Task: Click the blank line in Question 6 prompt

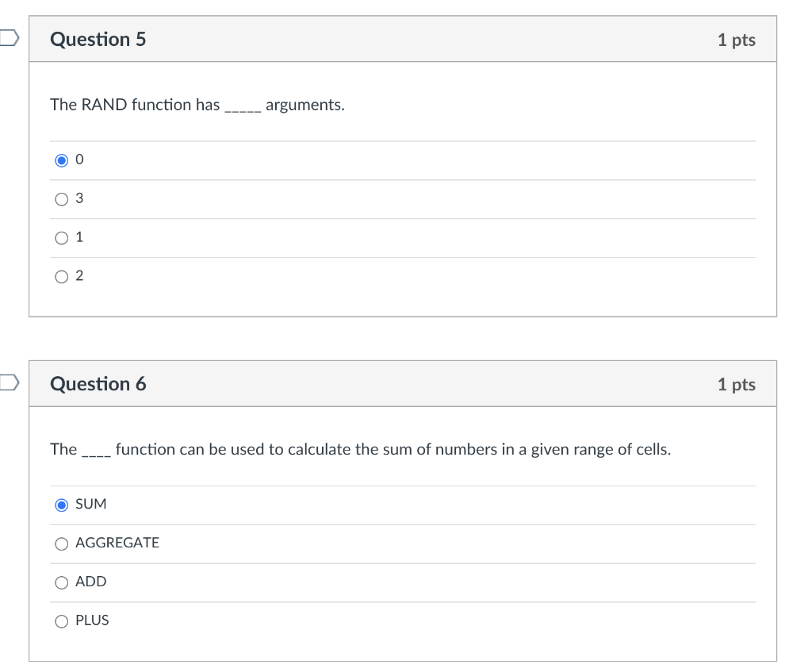Action: [96, 454]
